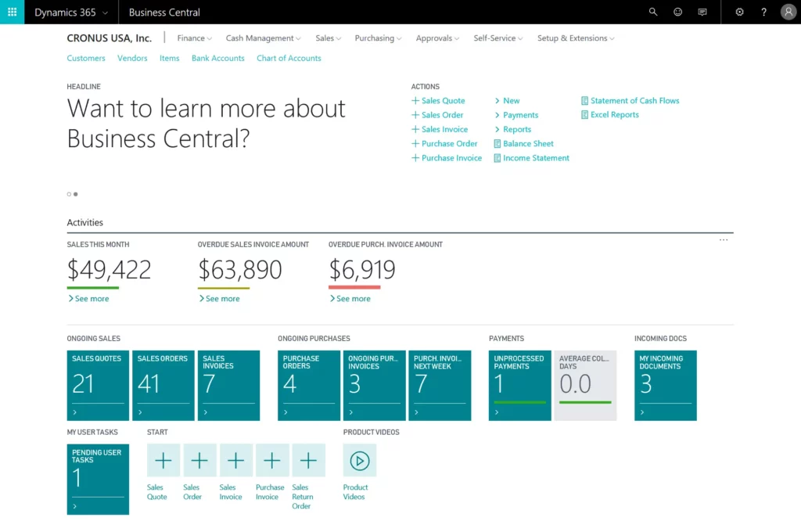Screen dimensions: 801x532
Task: Open Activities more options ellipsis
Action: [x=724, y=239]
